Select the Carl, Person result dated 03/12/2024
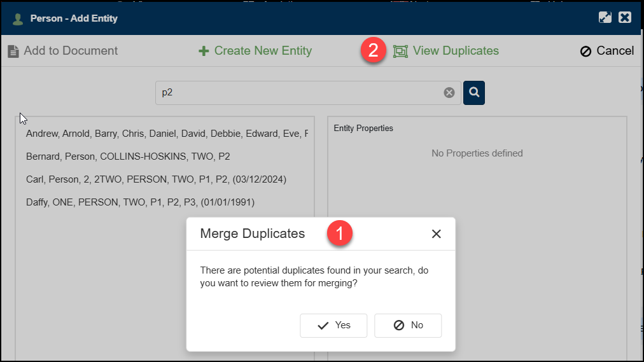This screenshot has width=644, height=362. 156,179
